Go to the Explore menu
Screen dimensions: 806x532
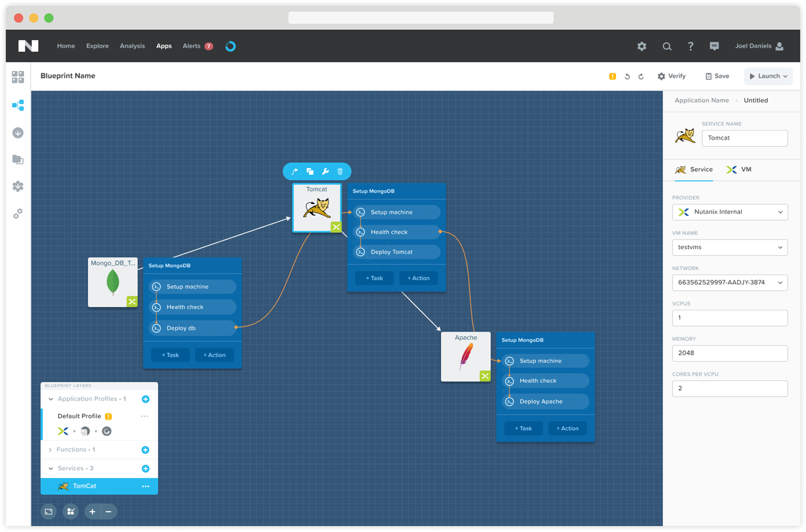coord(97,46)
